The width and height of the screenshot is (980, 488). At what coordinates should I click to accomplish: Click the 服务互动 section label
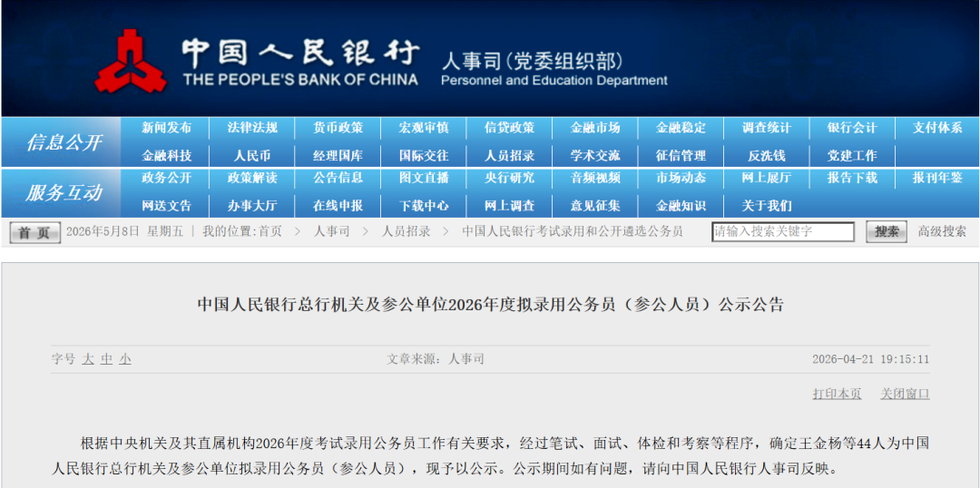pos(64,192)
